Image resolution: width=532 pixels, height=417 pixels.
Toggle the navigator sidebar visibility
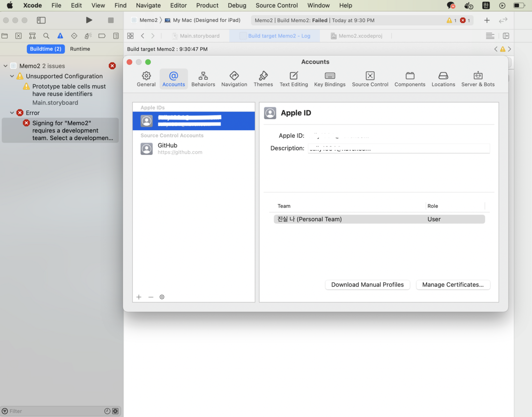(x=41, y=20)
